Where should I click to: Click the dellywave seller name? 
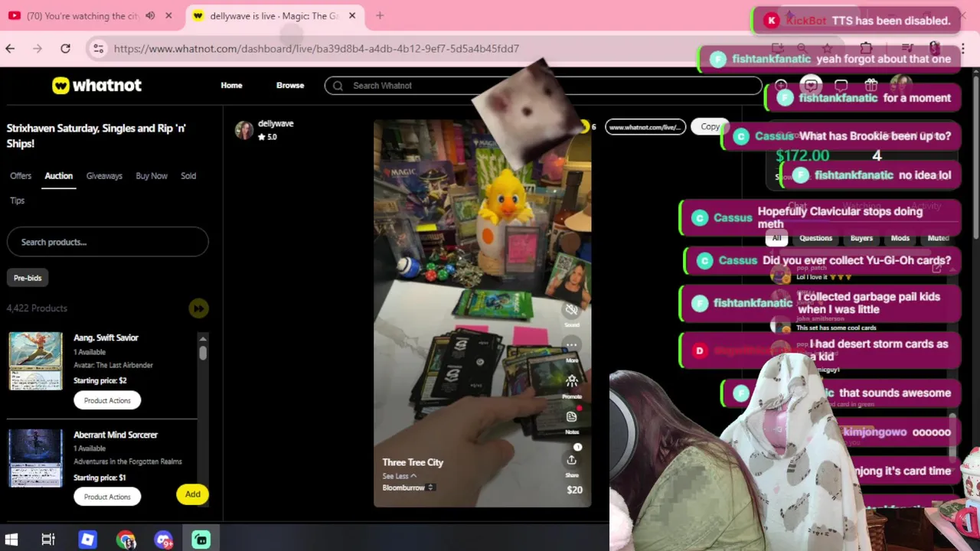coord(276,123)
